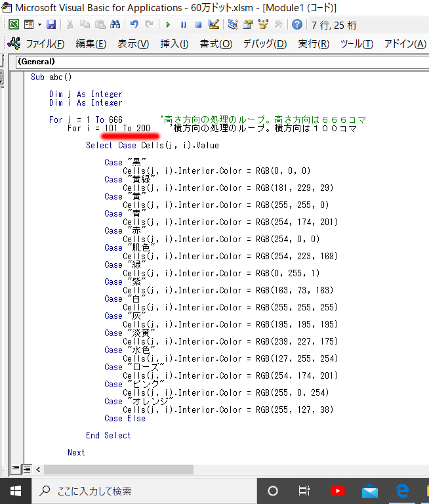Screen dimensions: 429x504
Task: Click 'Dim i As Integer' line
Action: [86, 102]
